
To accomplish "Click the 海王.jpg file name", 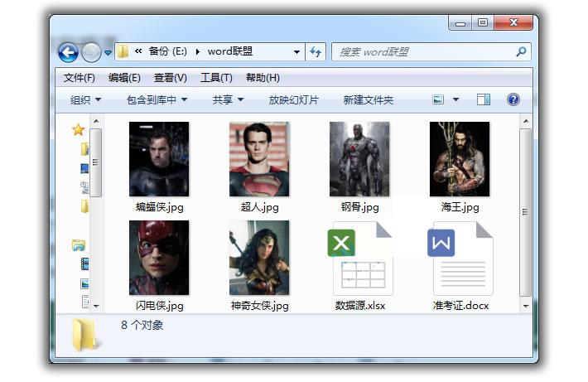I will [x=460, y=207].
